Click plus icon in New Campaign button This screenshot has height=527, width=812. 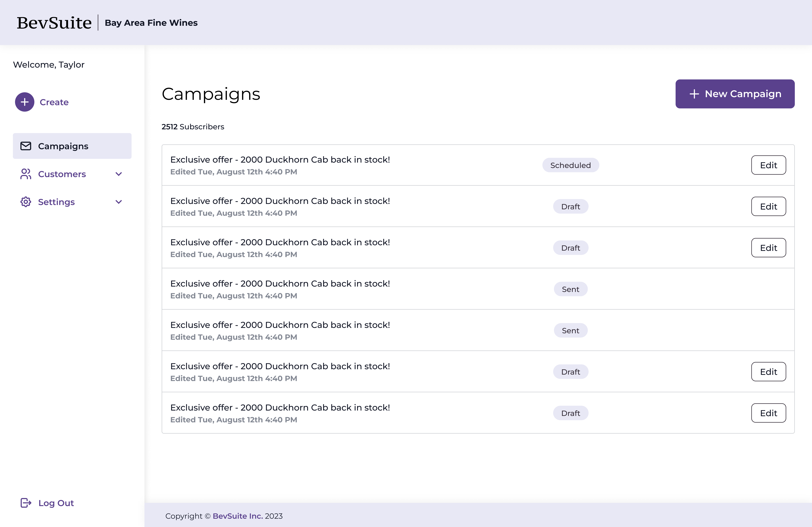(x=694, y=94)
